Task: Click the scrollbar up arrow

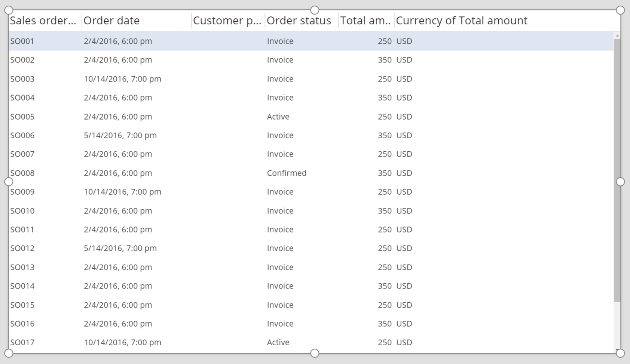Action: pos(618,35)
